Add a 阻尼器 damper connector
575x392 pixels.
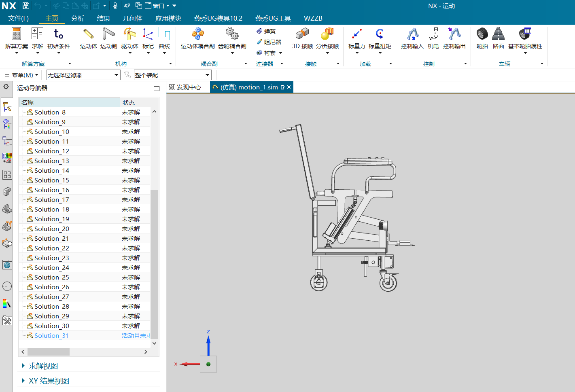[269, 42]
